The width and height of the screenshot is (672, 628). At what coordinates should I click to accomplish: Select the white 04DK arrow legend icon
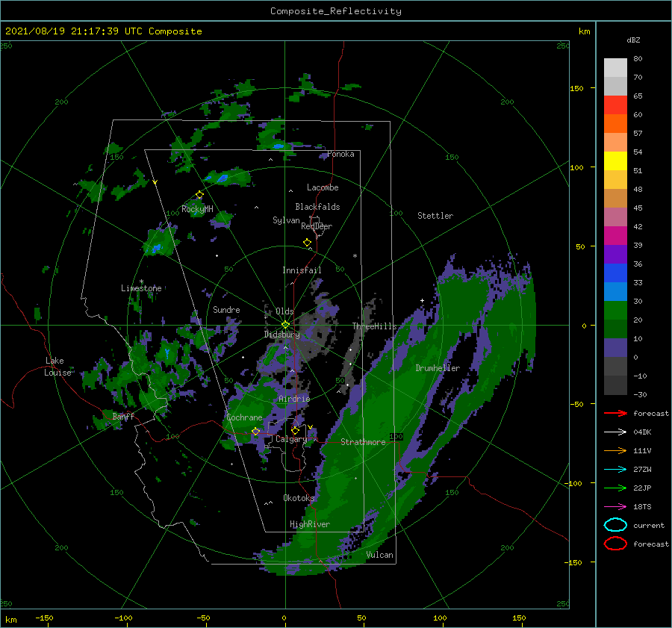[615, 432]
